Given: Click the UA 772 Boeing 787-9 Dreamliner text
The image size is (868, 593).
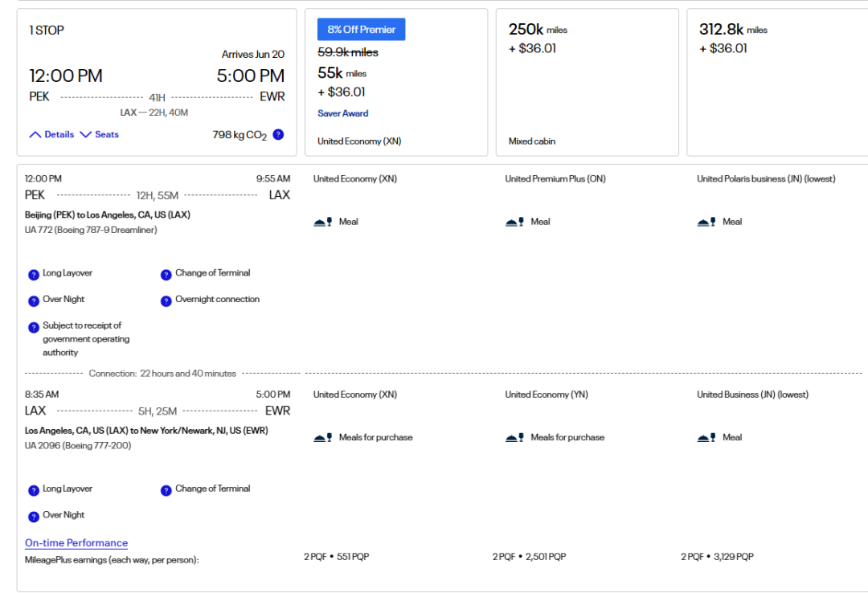Looking at the screenshot, I should pos(91,230).
